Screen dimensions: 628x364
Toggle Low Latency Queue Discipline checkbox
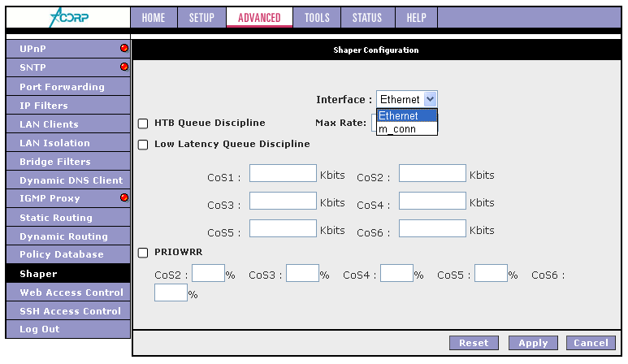coord(143,145)
